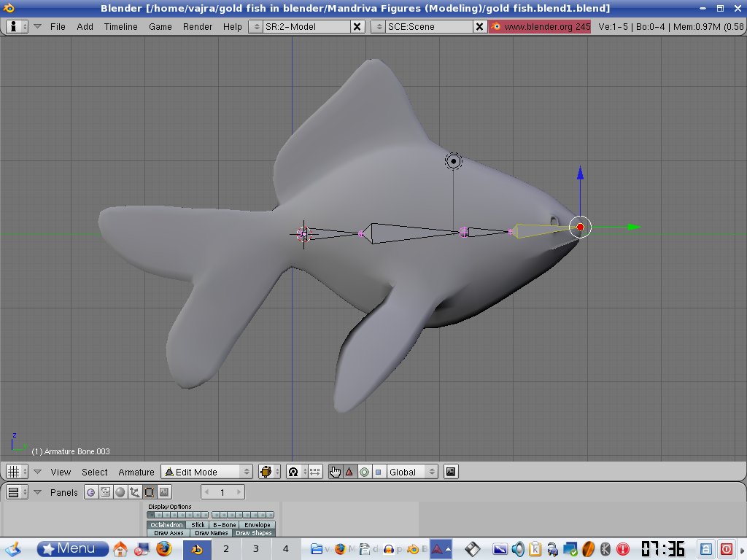The width and height of the screenshot is (747, 560).
Task: Toggle the Draw Names option
Action: [212, 533]
